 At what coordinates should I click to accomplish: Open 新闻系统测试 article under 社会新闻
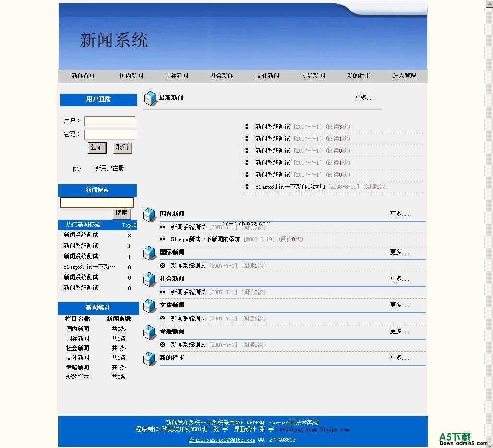[188, 292]
